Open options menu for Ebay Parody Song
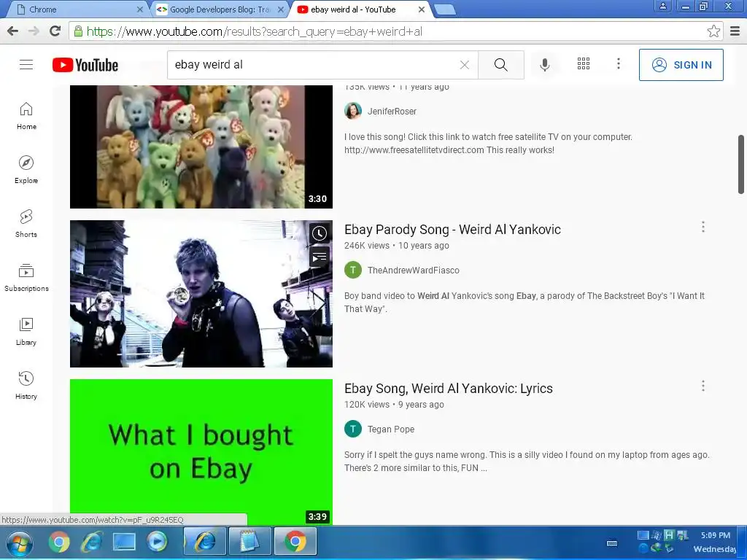747x560 pixels. (x=703, y=227)
